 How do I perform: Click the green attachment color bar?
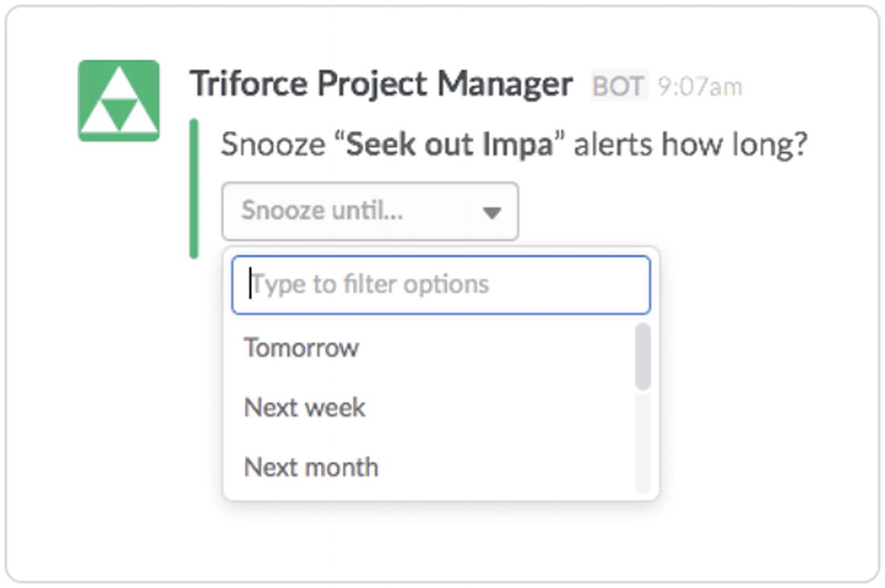[194, 189]
